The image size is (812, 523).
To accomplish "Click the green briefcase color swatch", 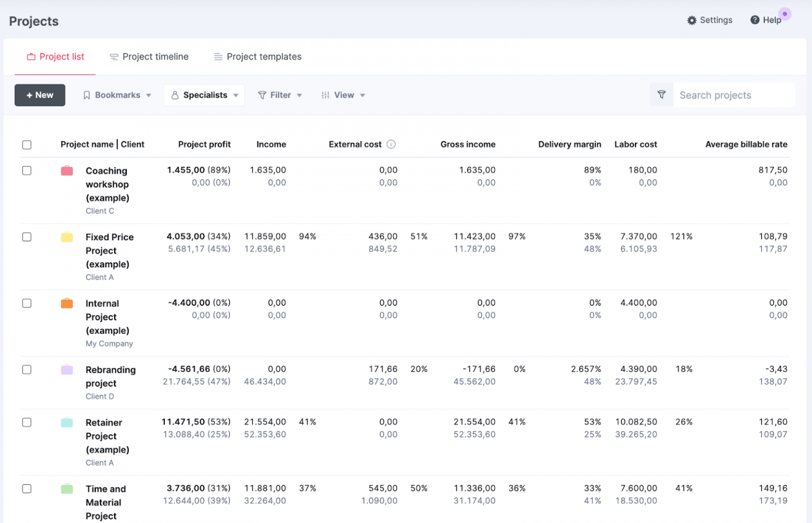I will [x=67, y=489].
